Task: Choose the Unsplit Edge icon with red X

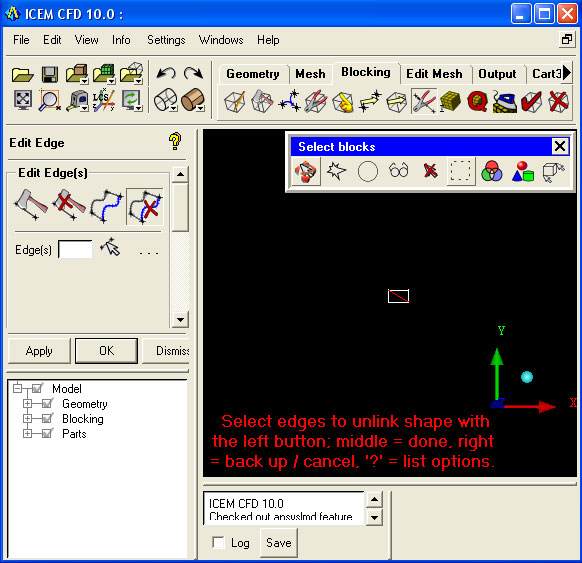Action: click(x=69, y=206)
